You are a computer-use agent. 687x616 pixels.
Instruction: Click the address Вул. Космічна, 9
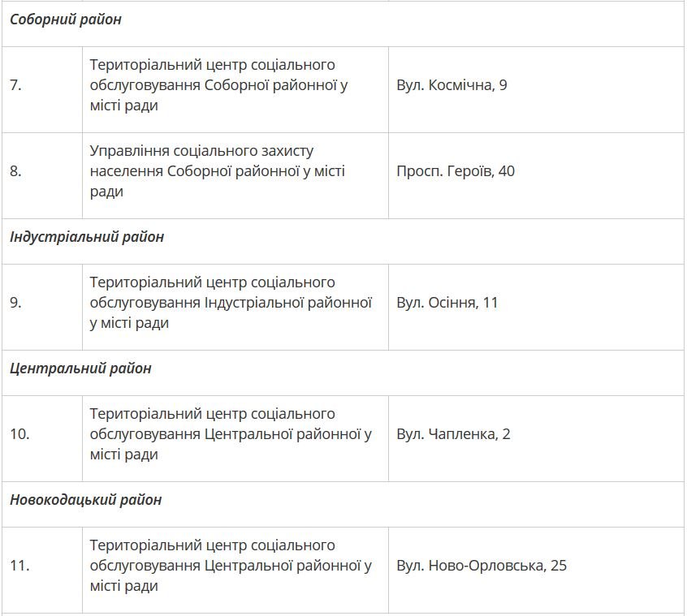click(452, 85)
